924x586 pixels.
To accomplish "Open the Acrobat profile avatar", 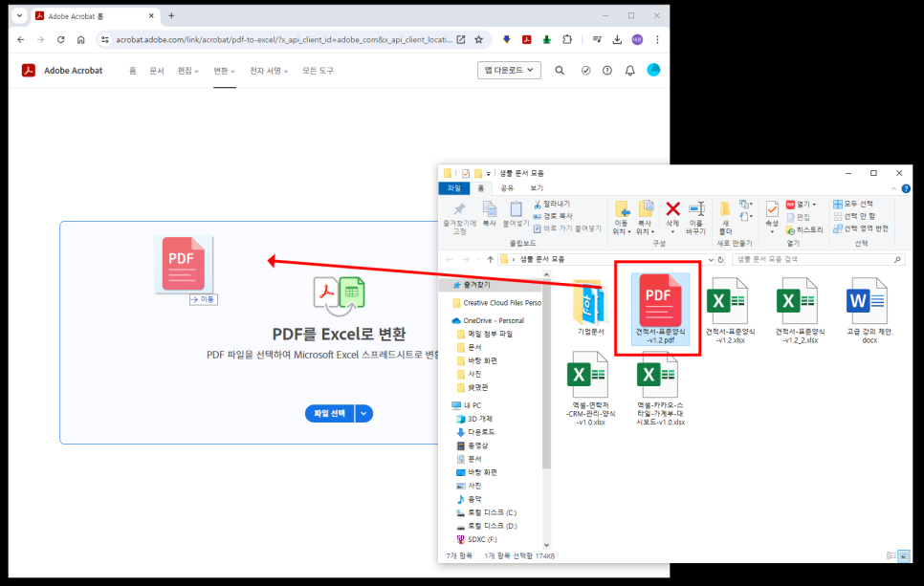I will pos(653,70).
